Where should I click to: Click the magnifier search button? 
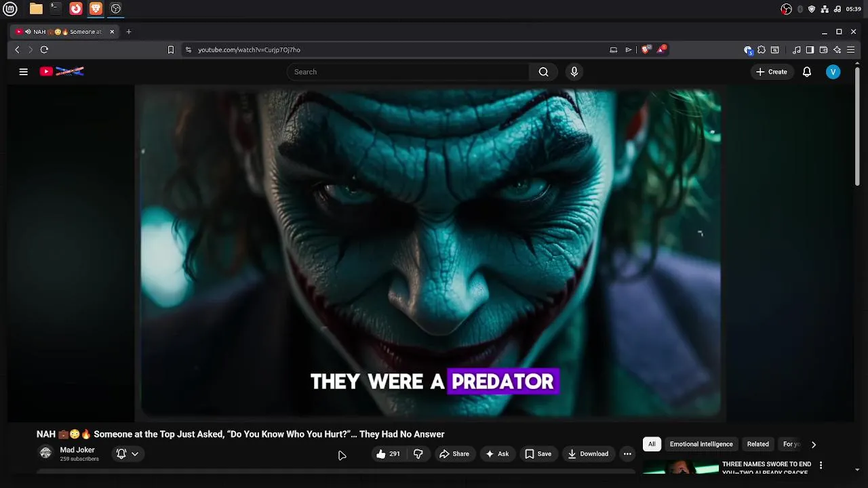tap(543, 72)
